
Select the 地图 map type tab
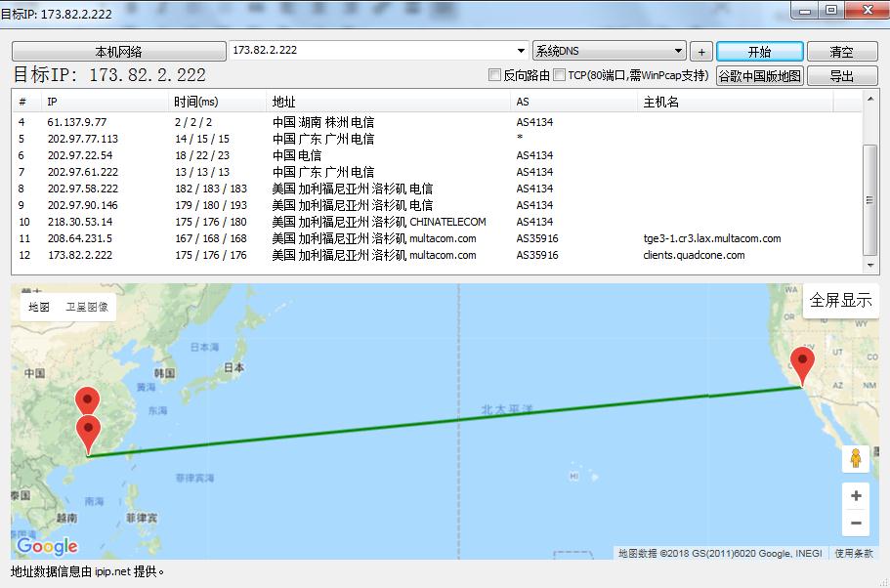point(39,307)
